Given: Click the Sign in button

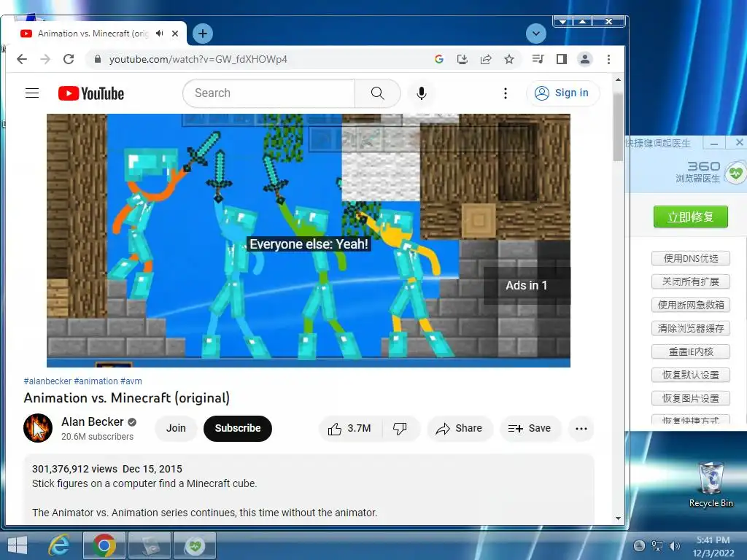Looking at the screenshot, I should pos(562,93).
